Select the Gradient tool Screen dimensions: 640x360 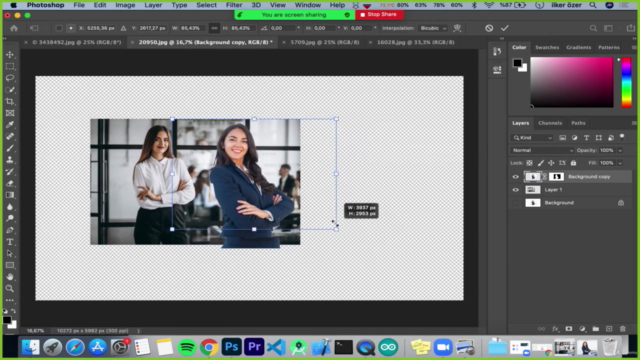click(x=10, y=195)
